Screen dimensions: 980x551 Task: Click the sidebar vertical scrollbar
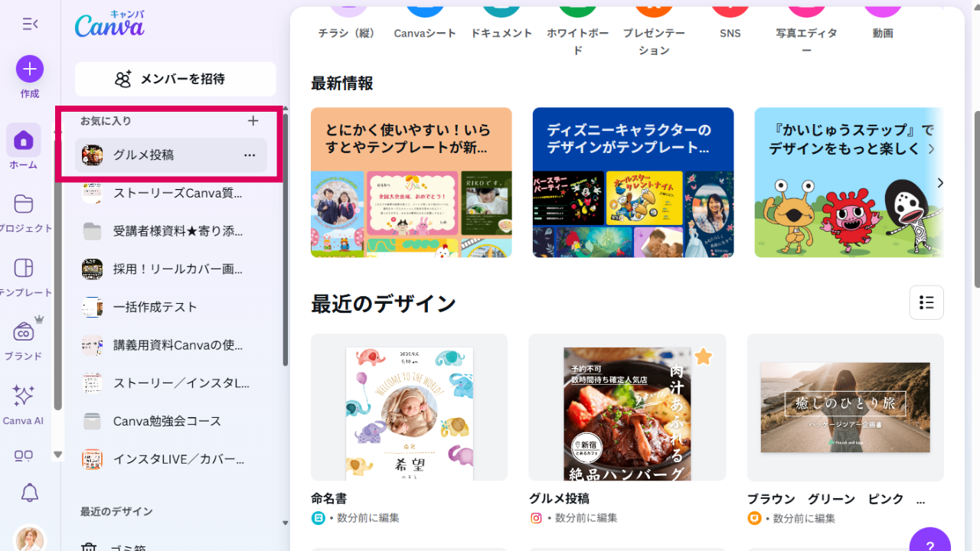click(286, 237)
